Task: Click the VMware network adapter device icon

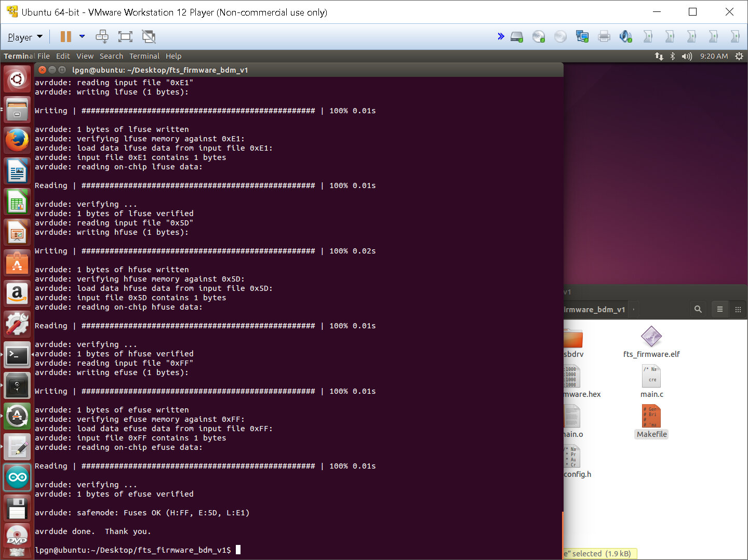Action: (582, 36)
